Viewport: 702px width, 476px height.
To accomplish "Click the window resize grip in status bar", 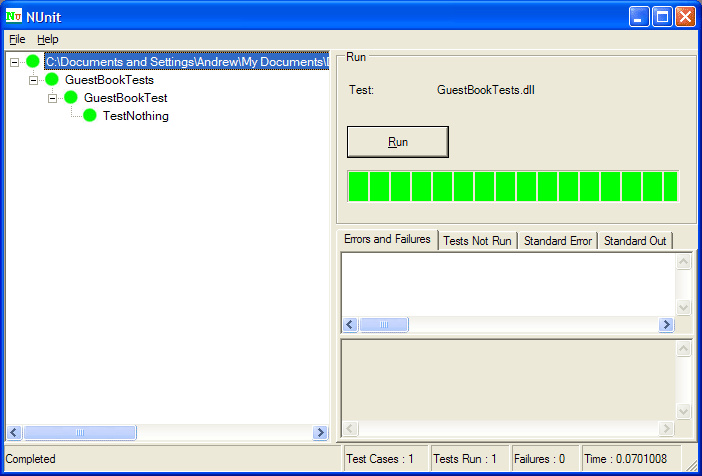I will pos(691,465).
